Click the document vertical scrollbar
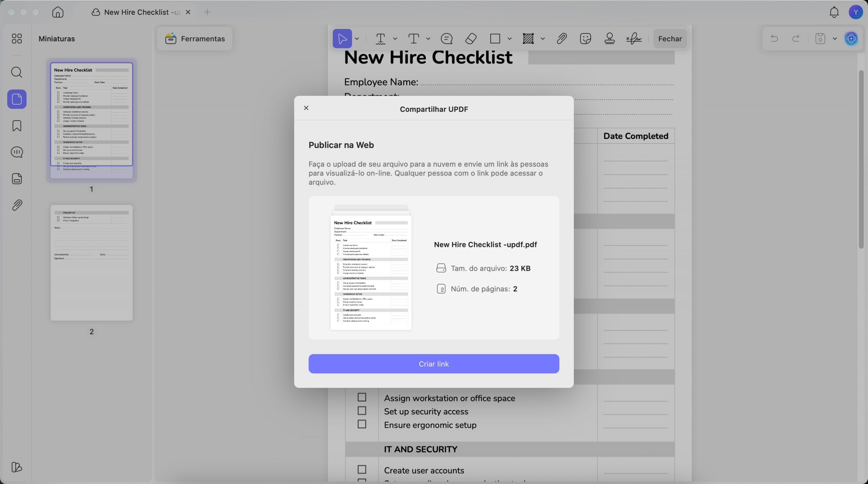The width and height of the screenshot is (868, 484). (x=862, y=159)
